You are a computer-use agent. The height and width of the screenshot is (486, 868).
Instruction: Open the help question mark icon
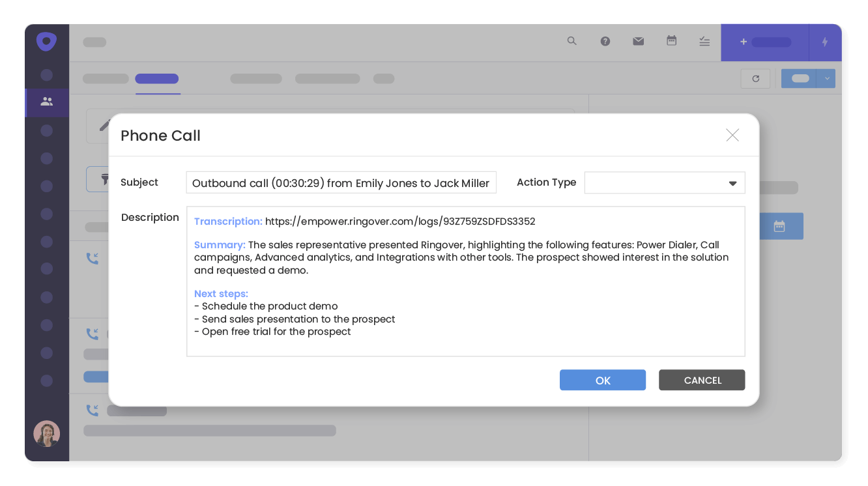pos(605,41)
